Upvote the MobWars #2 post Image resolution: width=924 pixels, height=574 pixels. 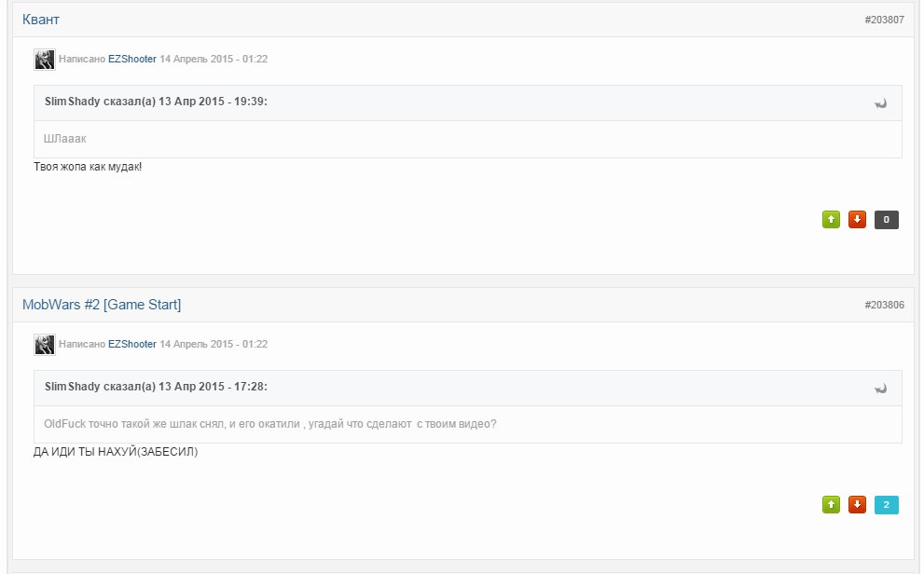831,504
